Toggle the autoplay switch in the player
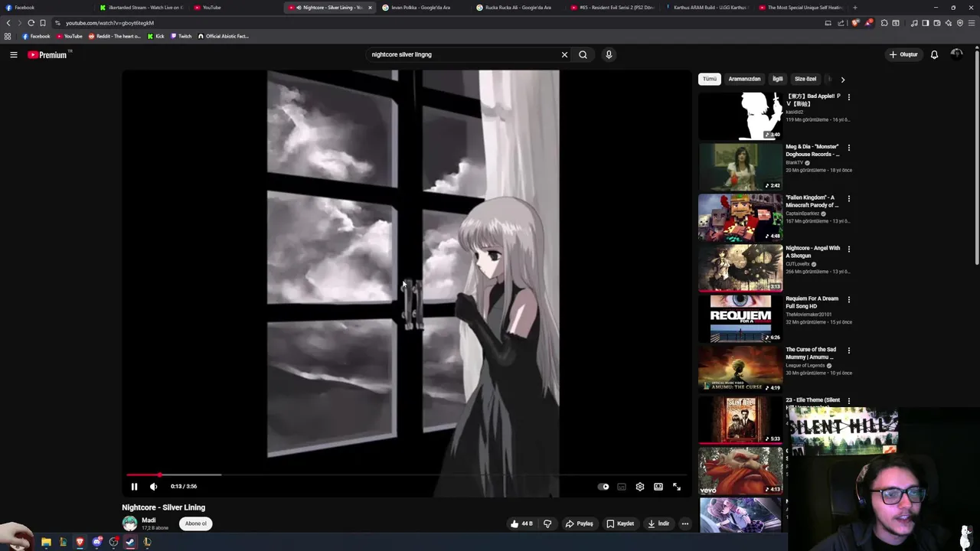This screenshot has height=551, width=980. click(603, 487)
